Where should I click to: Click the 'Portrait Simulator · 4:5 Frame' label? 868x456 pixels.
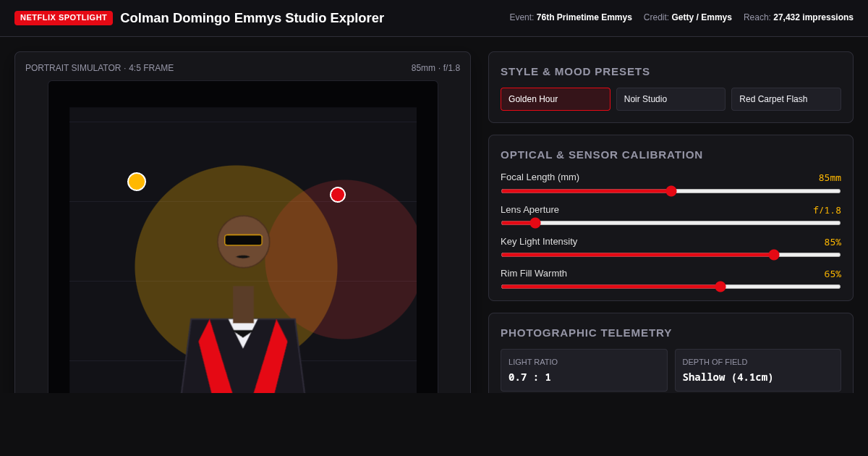pyautogui.click(x=100, y=68)
